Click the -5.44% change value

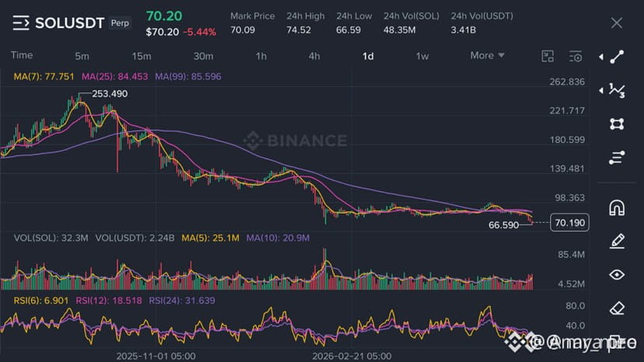[x=200, y=32]
